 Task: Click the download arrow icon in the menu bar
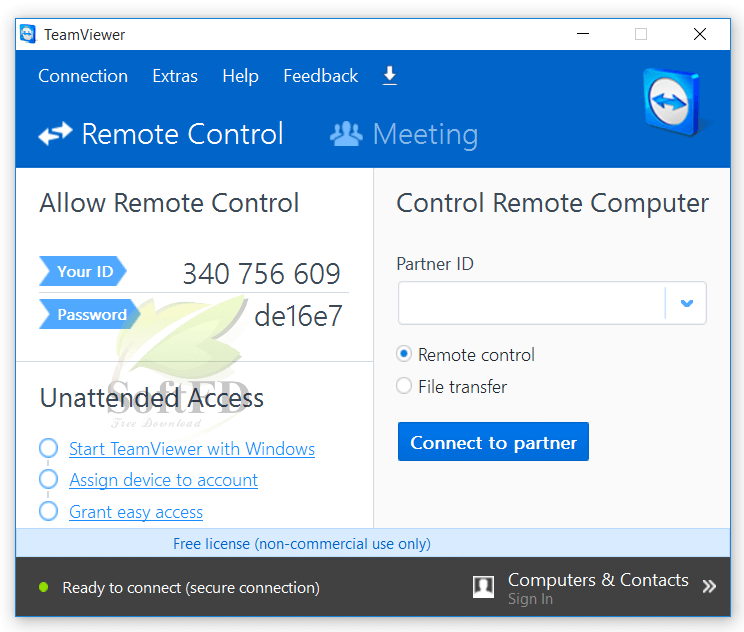coord(390,75)
